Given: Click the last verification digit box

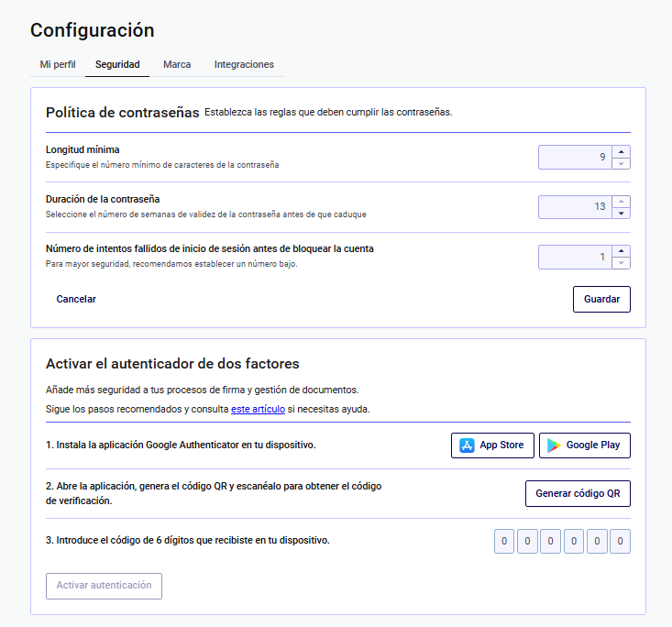Looking at the screenshot, I should point(620,542).
